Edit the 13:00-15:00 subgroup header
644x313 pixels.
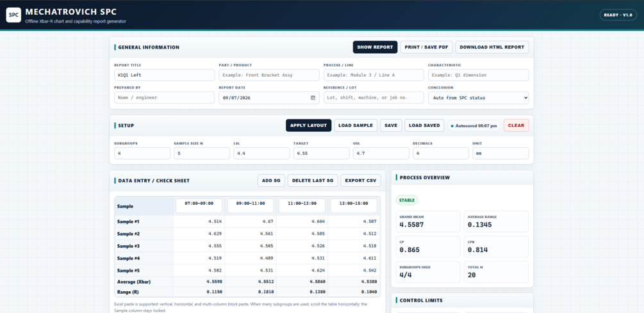[354, 205]
